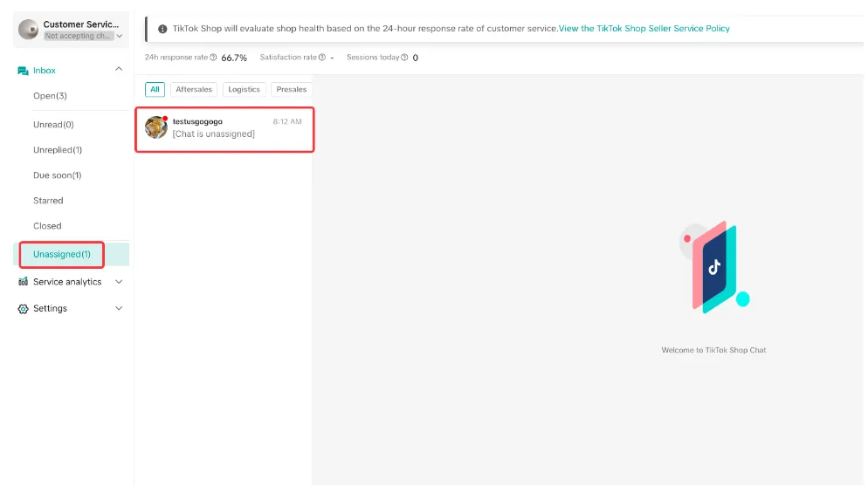
Task: Select the Presales filter tab
Action: click(291, 90)
